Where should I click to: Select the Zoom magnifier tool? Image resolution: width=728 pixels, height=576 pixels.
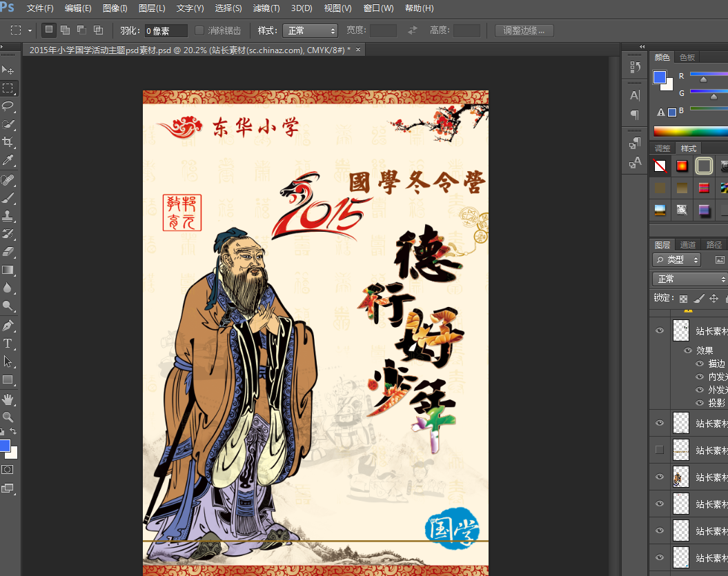point(8,417)
